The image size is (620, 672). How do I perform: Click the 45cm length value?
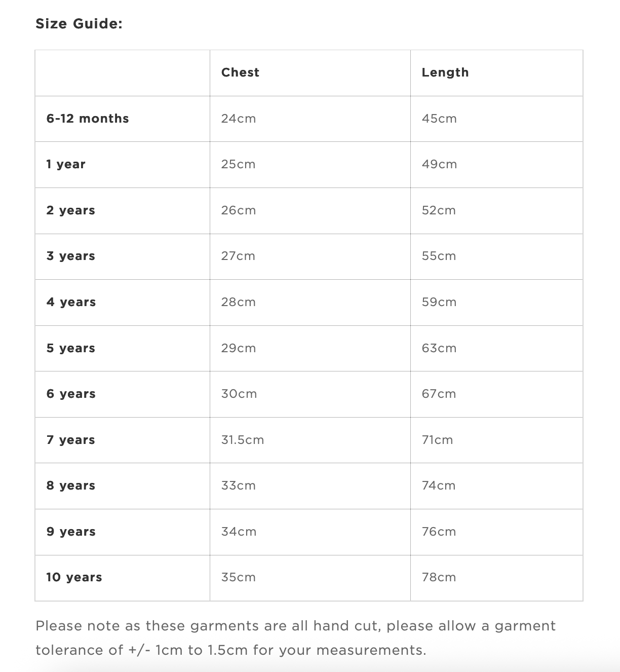click(439, 119)
